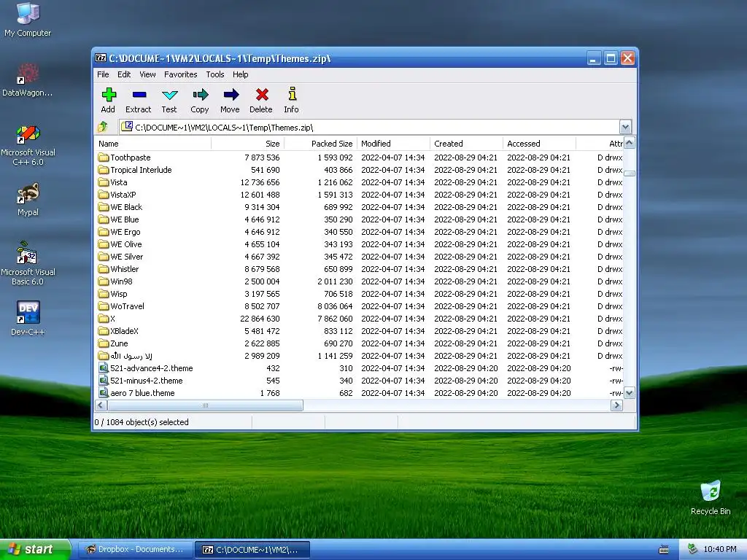Click the 7z icon in title bar
Viewport: 747px width, 560px height.
[101, 58]
